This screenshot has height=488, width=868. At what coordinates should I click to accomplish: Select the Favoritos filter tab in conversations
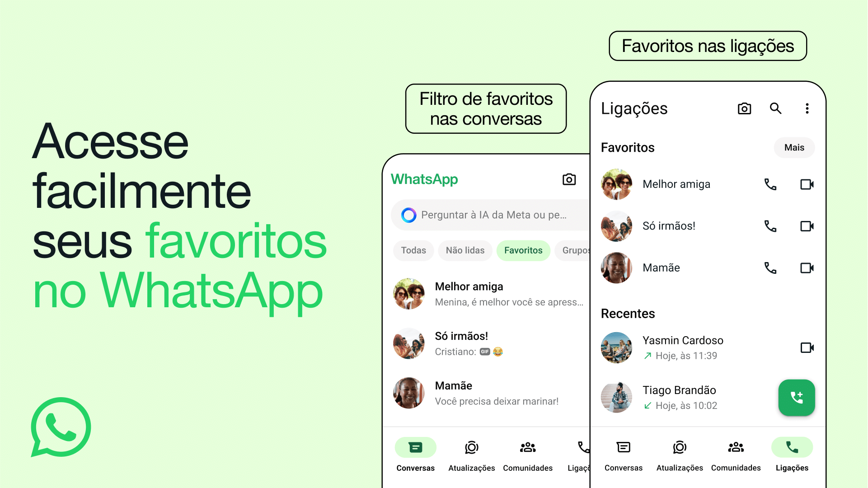pos(523,250)
